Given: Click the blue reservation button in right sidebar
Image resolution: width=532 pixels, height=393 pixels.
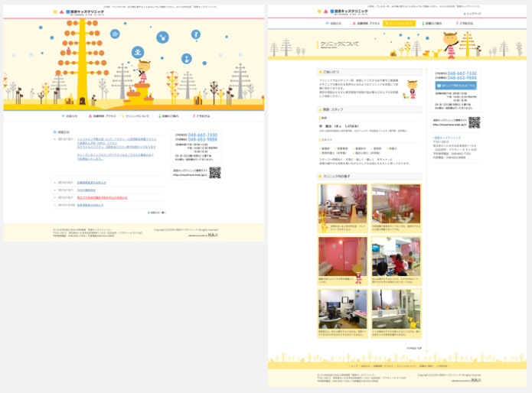Looking at the screenshot, I should (456, 86).
